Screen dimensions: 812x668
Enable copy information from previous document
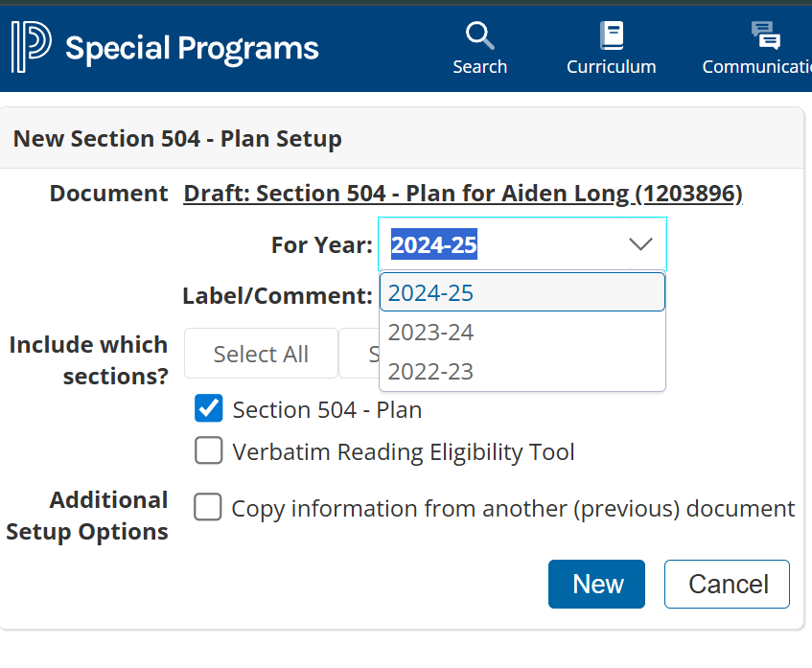tap(208, 508)
